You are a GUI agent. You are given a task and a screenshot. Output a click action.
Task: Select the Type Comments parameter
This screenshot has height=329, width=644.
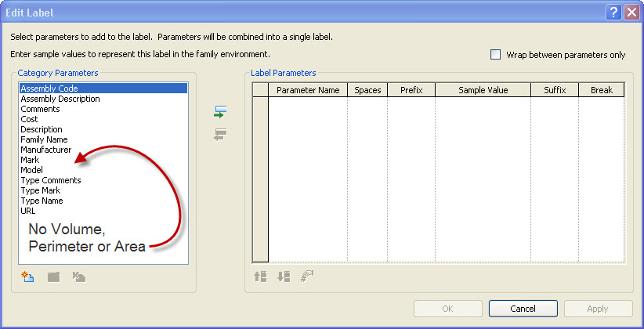click(103, 180)
